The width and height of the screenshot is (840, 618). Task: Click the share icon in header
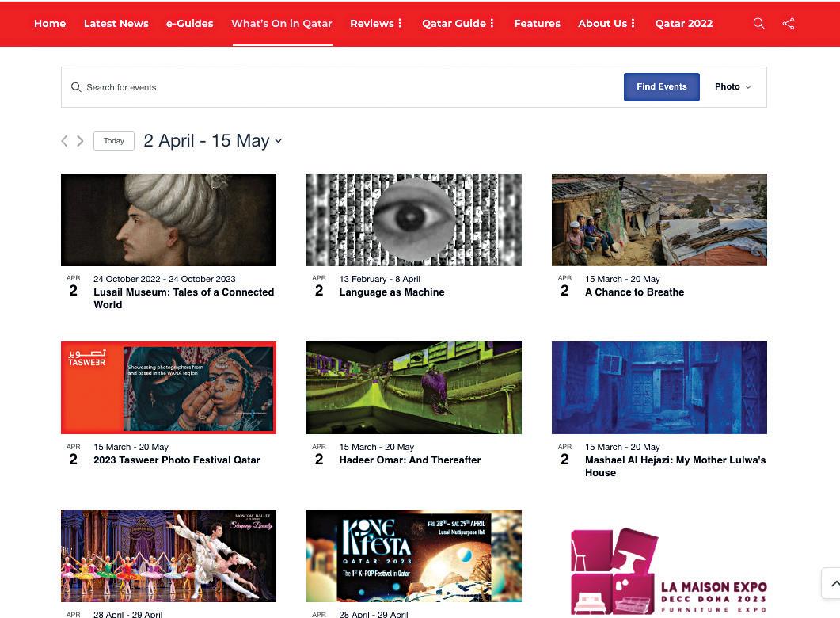coord(788,24)
